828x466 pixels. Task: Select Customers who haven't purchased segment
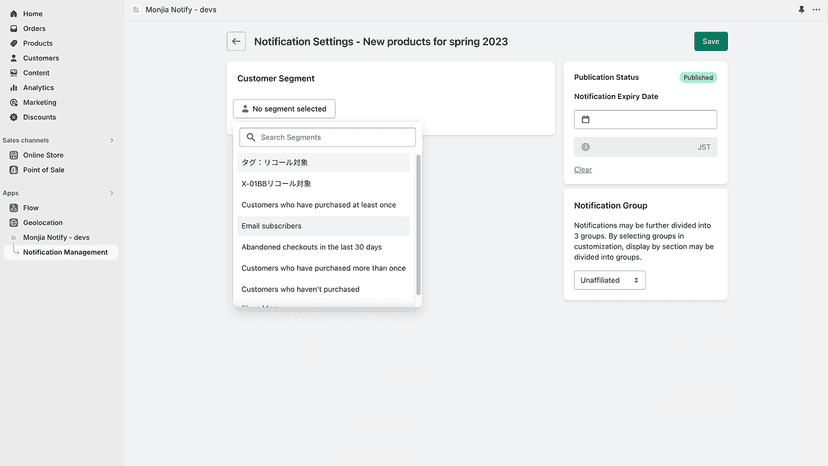point(323,290)
